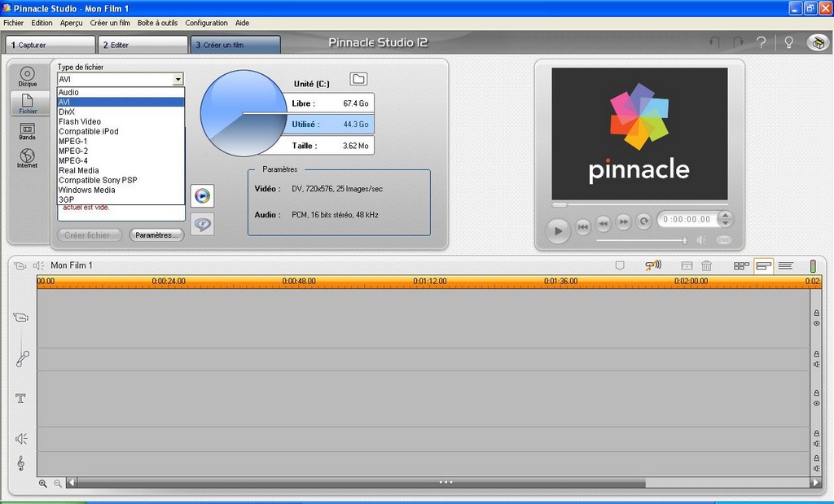Select the Bande output option
The width and height of the screenshot is (834, 504).
27,131
